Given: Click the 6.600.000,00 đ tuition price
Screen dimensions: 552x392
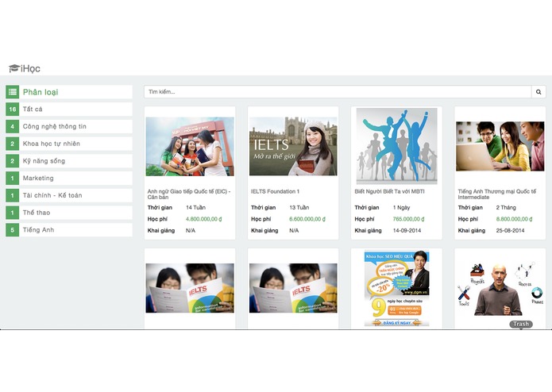Looking at the screenshot, I should pos(307,219).
